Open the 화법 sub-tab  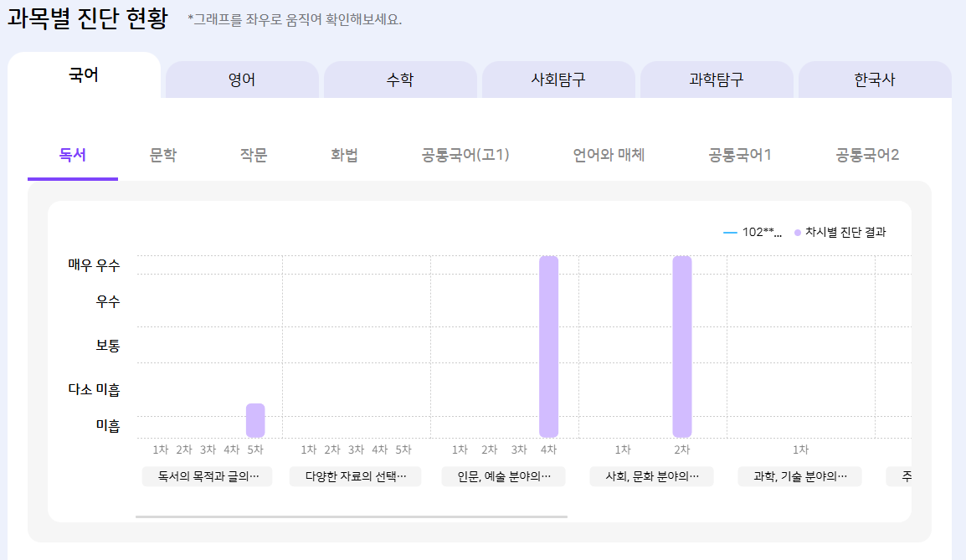click(344, 155)
